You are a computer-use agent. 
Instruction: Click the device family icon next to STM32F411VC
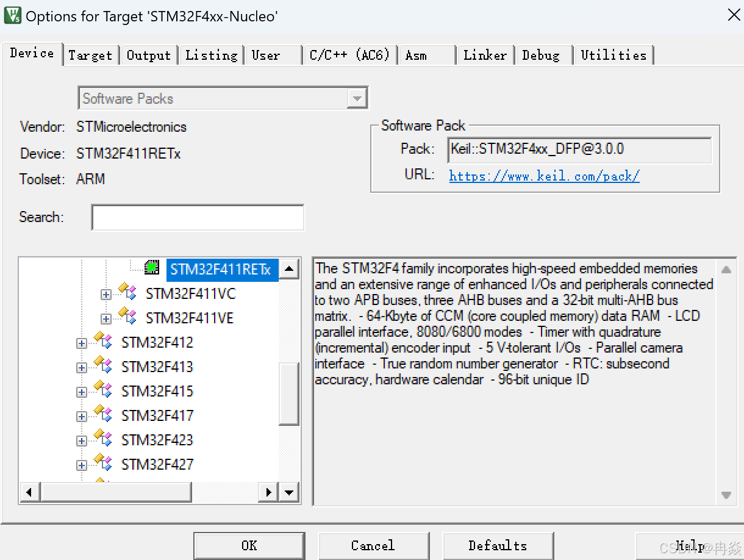click(x=127, y=291)
